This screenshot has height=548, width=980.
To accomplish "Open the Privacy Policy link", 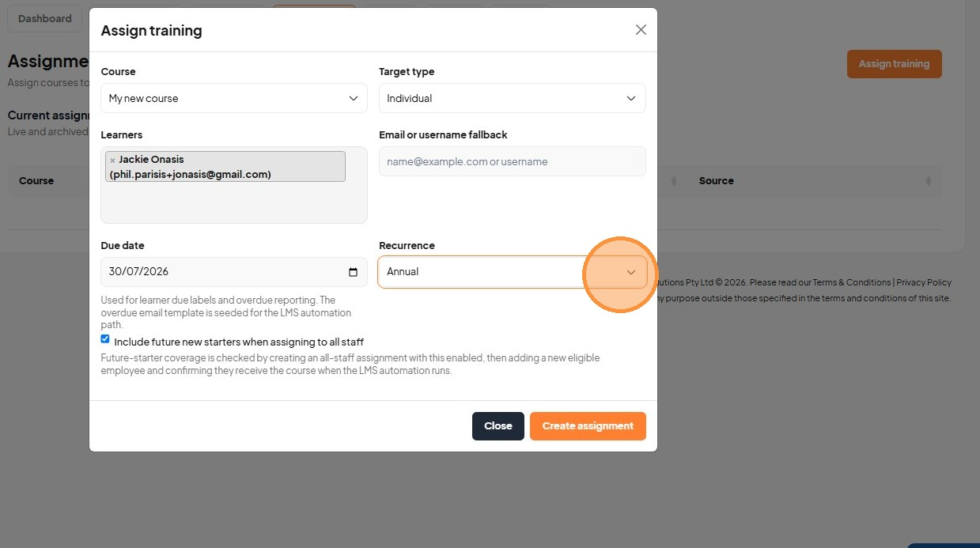I will (x=924, y=282).
